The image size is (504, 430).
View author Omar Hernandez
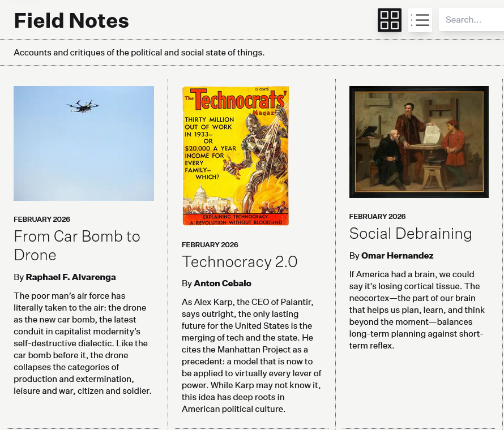398,256
